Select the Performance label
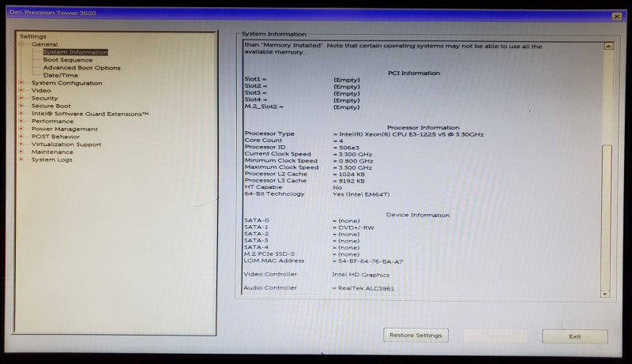 (52, 121)
